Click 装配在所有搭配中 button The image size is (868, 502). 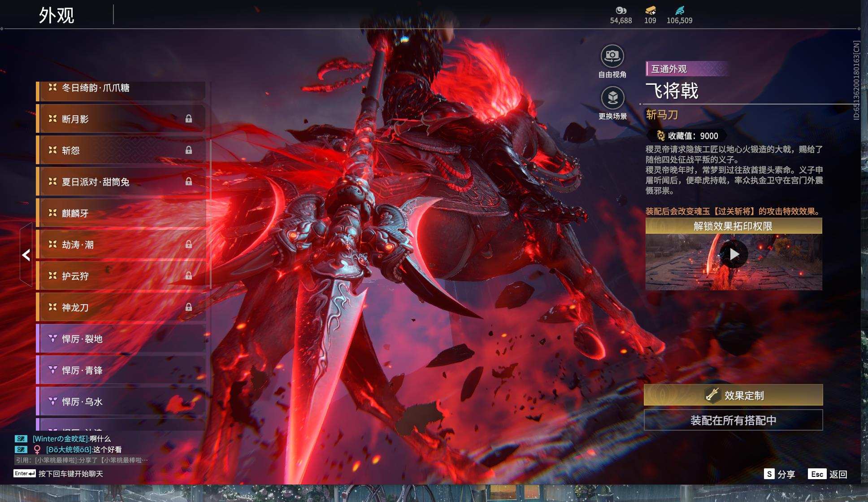733,420
